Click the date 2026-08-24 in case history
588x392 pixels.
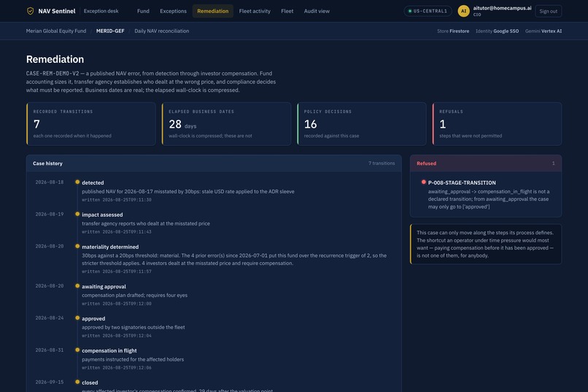click(x=50, y=318)
